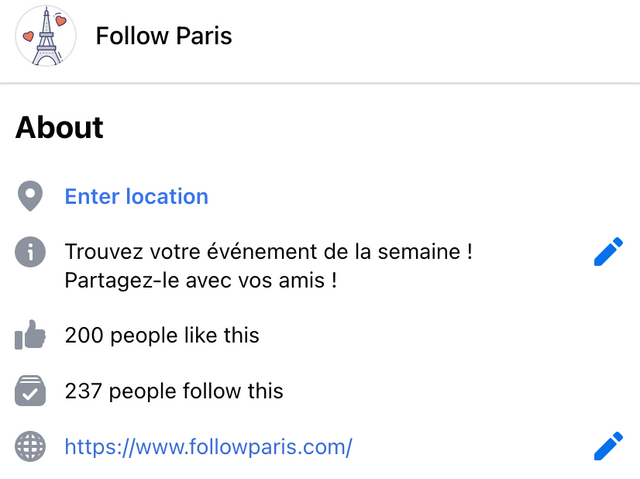Tap the About section heading
The width and height of the screenshot is (640, 479).
pos(60,127)
